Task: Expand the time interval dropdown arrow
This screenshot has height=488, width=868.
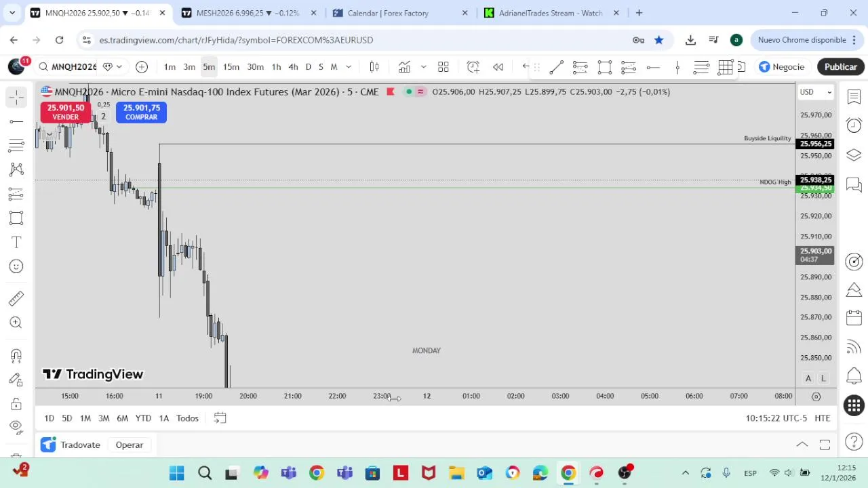Action: click(349, 66)
